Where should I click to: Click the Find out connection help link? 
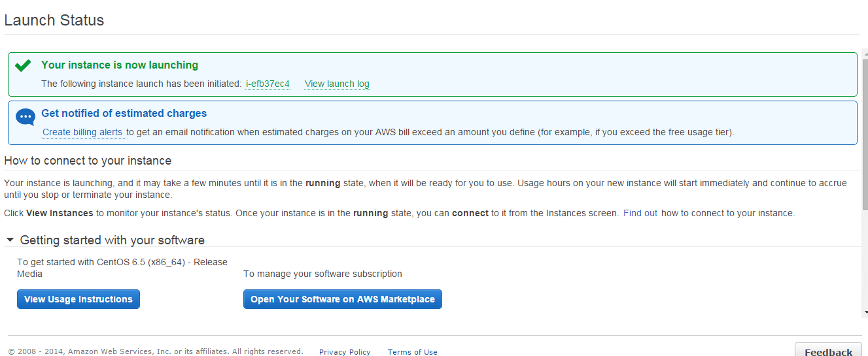(x=640, y=213)
